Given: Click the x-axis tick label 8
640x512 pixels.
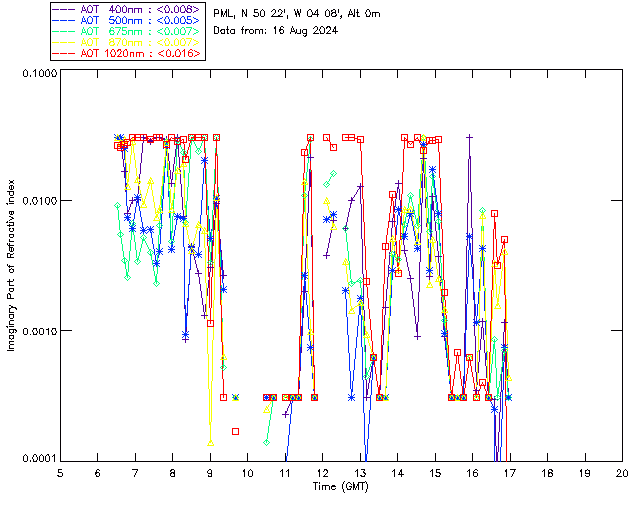Looking at the screenshot, I should tap(173, 473).
